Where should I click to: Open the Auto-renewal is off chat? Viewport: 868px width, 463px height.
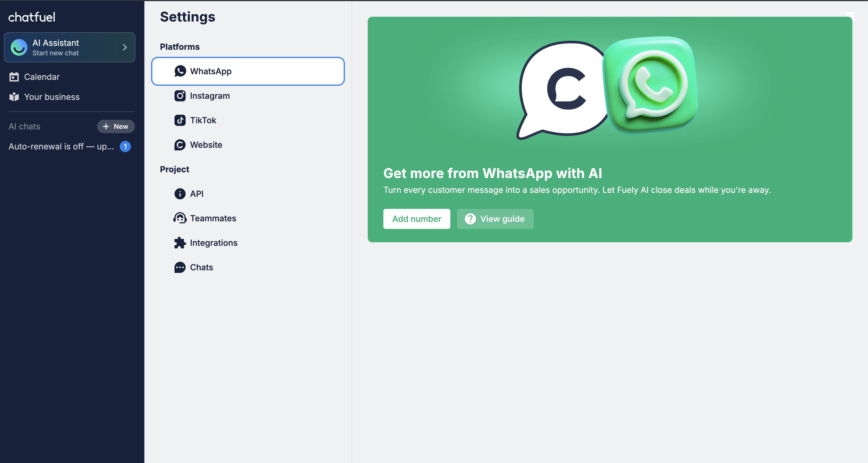pyautogui.click(x=61, y=147)
